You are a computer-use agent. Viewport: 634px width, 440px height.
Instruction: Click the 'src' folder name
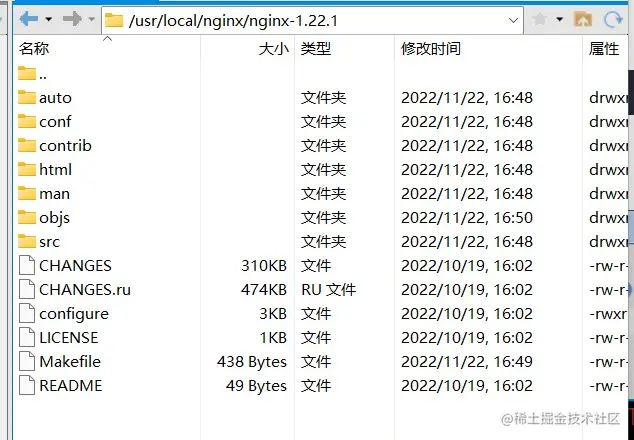pyautogui.click(x=49, y=242)
